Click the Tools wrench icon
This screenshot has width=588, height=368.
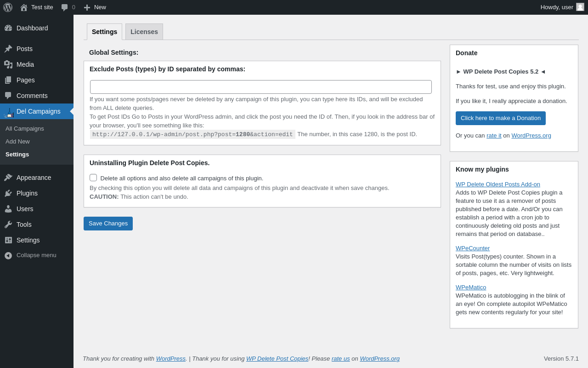(x=8, y=224)
